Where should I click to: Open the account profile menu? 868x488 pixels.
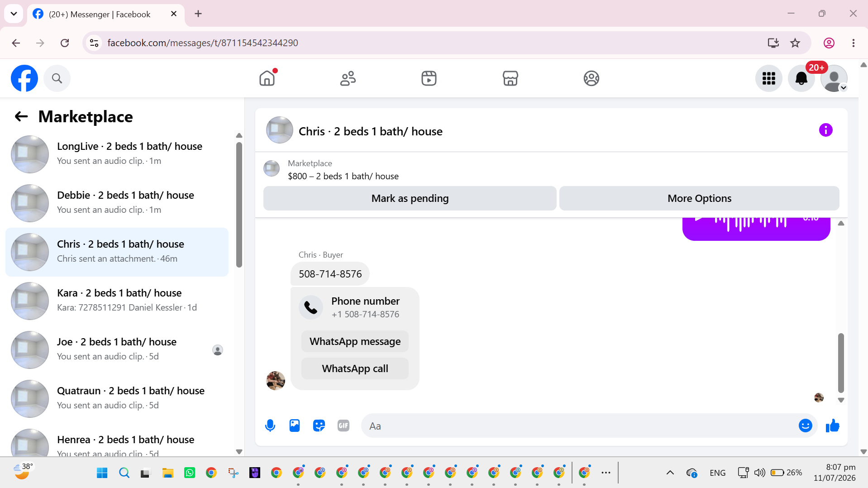coord(834,78)
